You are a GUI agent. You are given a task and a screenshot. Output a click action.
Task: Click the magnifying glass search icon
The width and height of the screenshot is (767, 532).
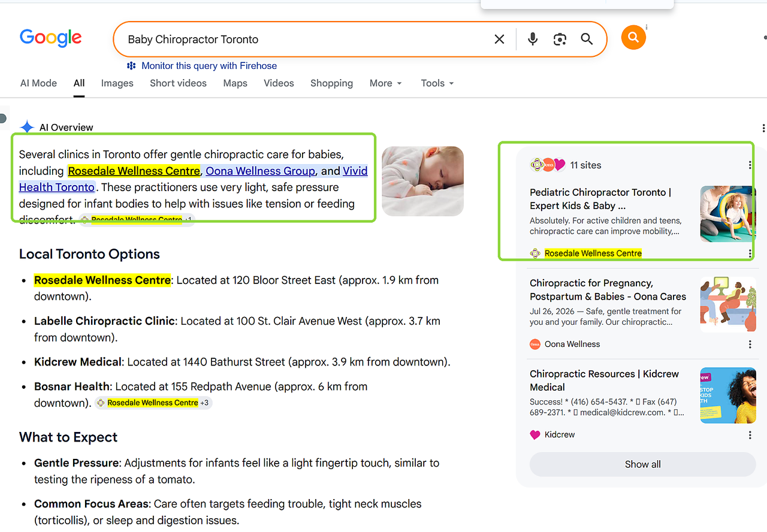587,40
